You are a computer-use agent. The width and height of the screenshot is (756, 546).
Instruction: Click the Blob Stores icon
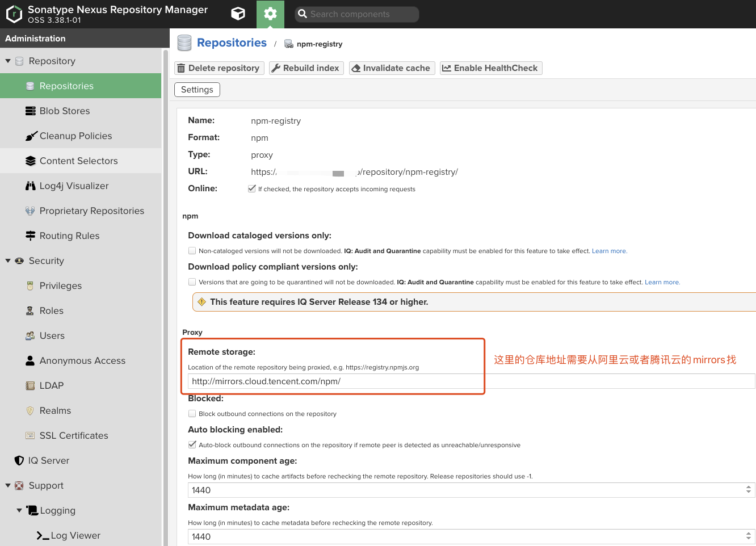[31, 111]
